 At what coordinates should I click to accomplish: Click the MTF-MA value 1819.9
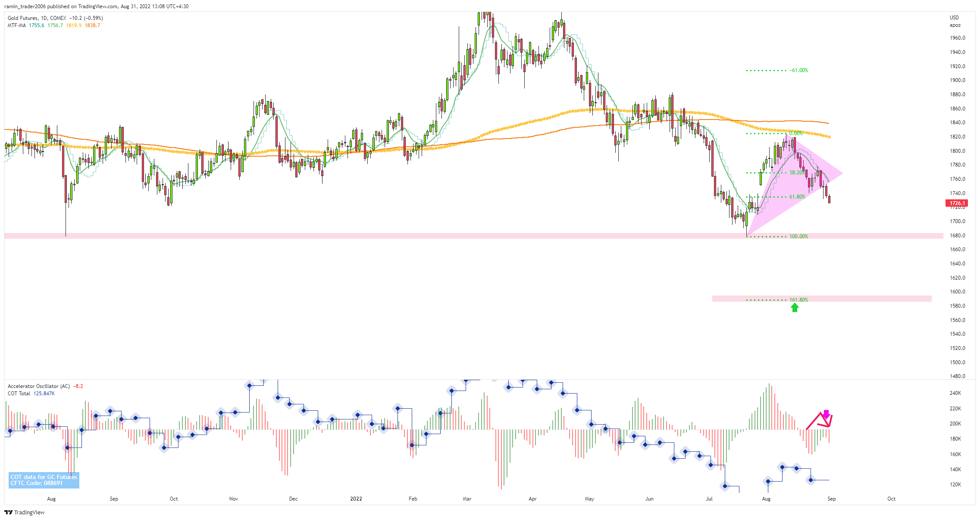click(x=74, y=25)
